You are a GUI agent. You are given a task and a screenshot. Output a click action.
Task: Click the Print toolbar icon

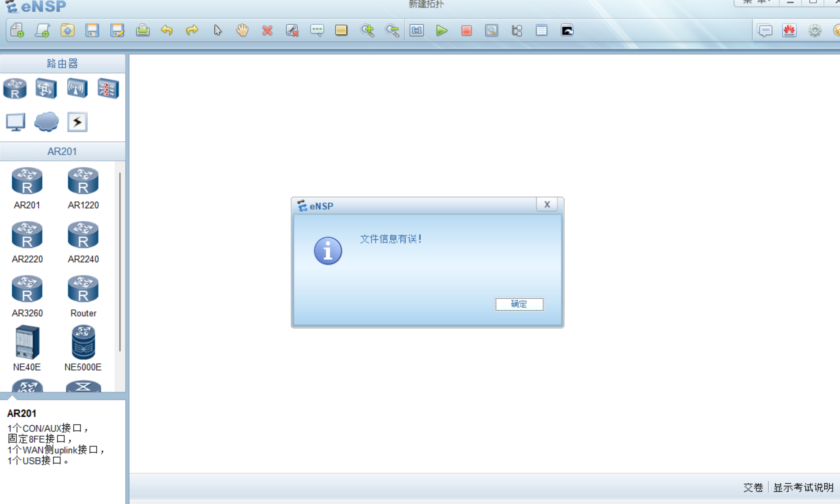coord(143,31)
